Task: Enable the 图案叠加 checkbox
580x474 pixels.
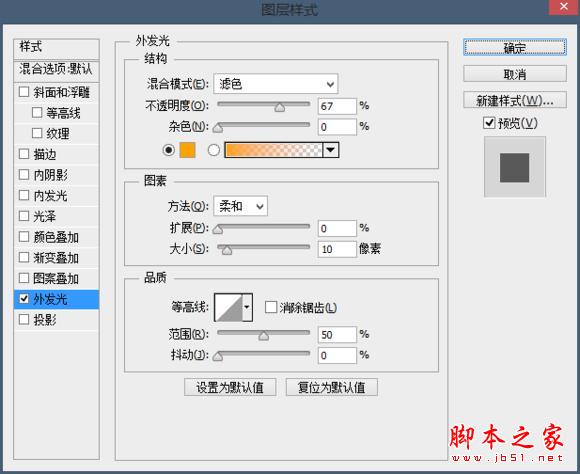Action: click(24, 278)
